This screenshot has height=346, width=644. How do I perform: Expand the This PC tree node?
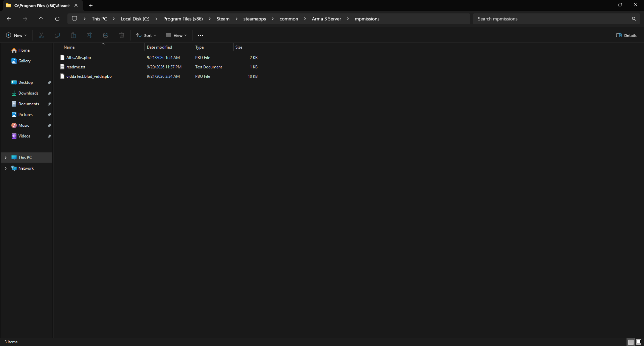5,158
